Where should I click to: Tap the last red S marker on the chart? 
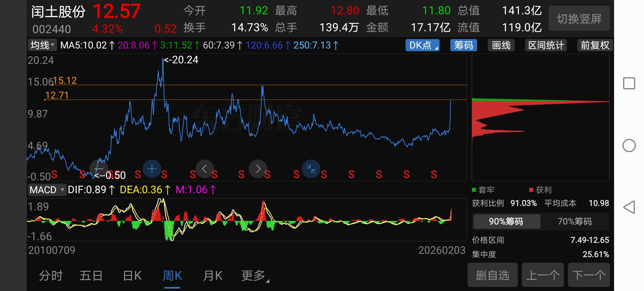434,175
